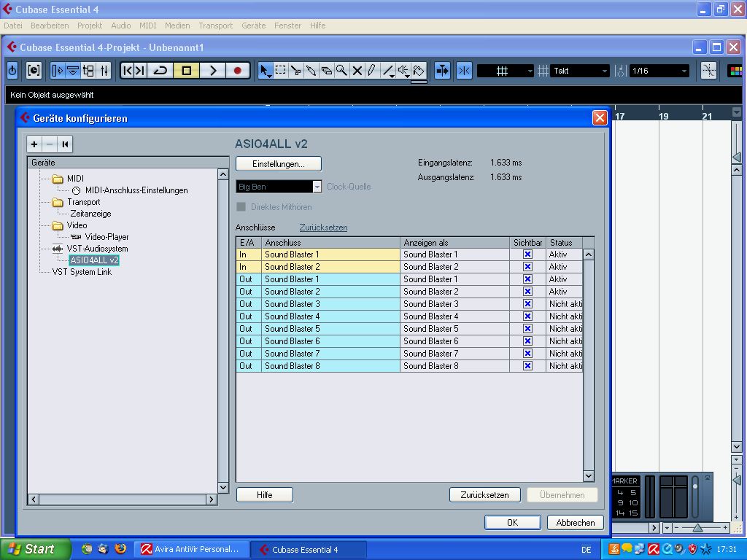Select the Glue tool
The image size is (747, 560).
coord(311,71)
